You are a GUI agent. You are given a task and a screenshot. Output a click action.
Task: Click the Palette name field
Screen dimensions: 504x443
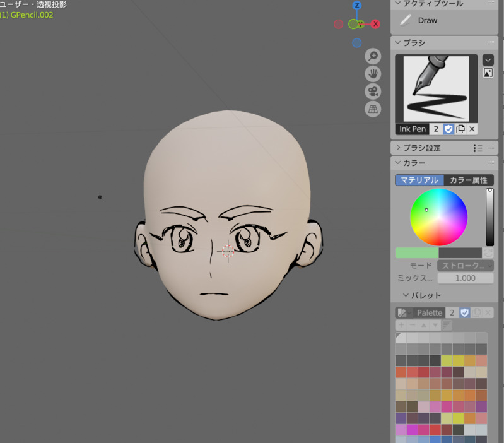pos(429,313)
